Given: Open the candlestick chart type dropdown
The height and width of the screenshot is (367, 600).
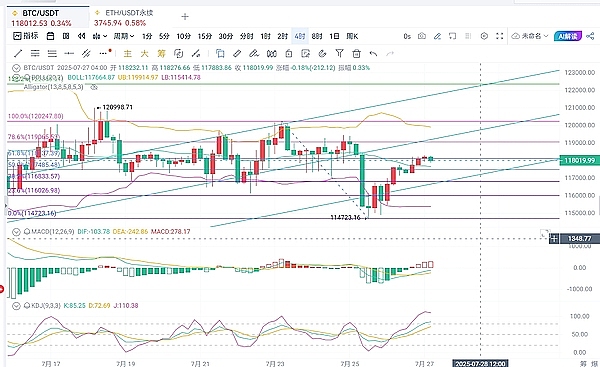Looking at the screenshot, I should [x=99, y=36].
